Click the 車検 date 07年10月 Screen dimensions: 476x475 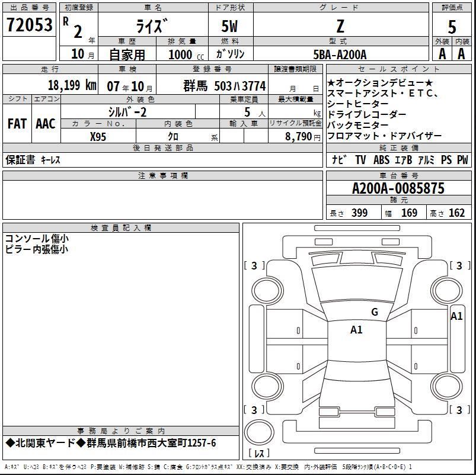[x=130, y=86]
